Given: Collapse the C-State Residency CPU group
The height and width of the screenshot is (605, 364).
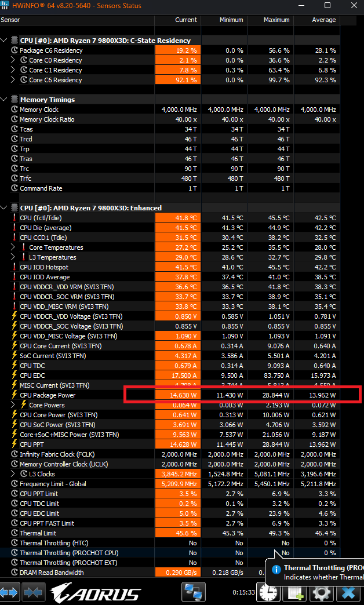Looking at the screenshot, I should click(5, 41).
